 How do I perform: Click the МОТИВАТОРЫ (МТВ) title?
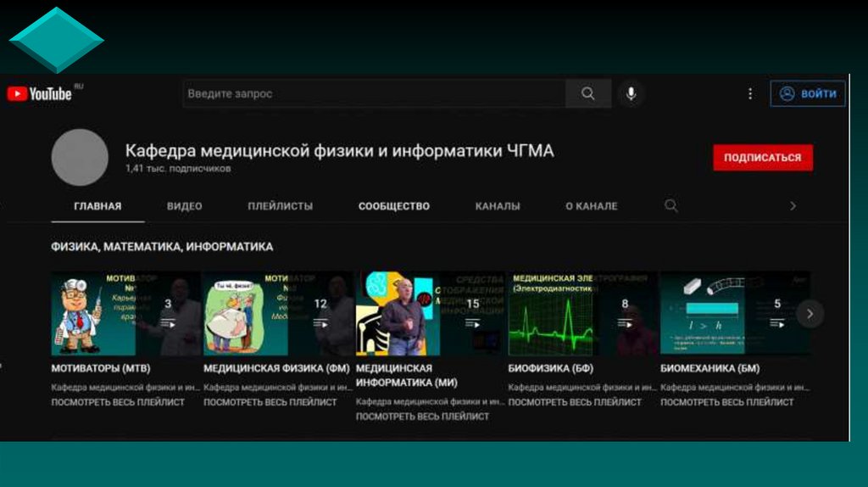click(101, 368)
